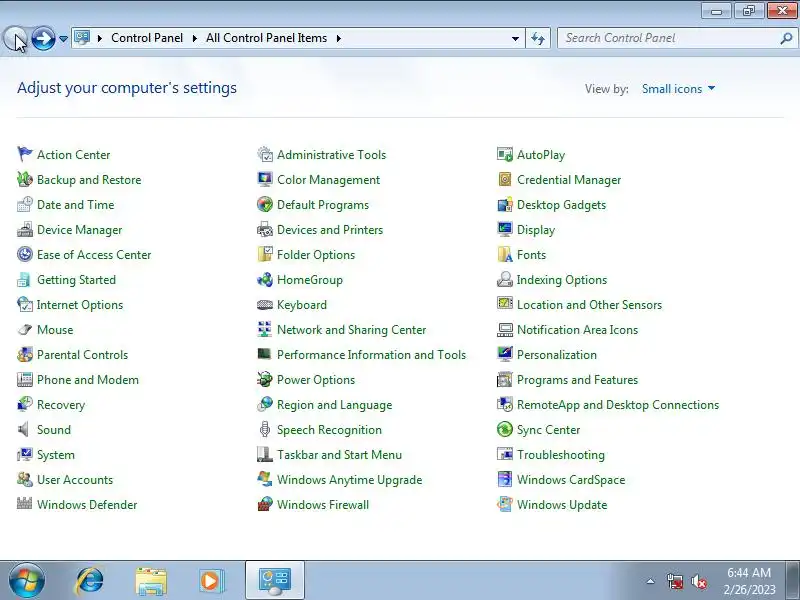The image size is (800, 600).
Task: Click the Administrative Tools gear icon
Action: [x=265, y=154]
